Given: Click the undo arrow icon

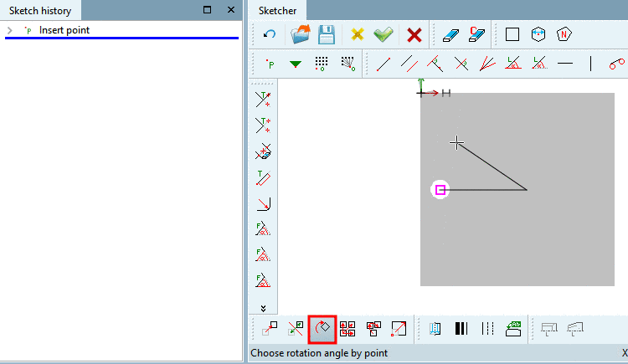Looking at the screenshot, I should 270,34.
